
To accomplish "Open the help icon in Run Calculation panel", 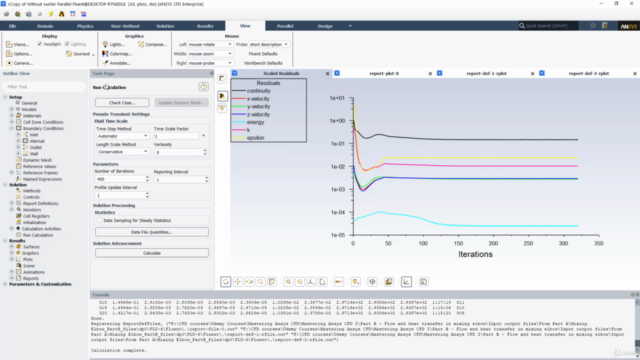I will point(203,87).
